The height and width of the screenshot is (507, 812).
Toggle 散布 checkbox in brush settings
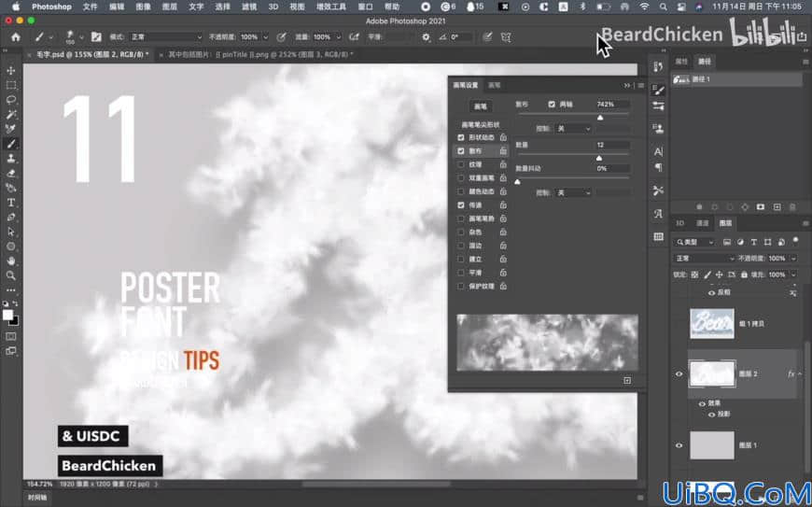coord(461,151)
